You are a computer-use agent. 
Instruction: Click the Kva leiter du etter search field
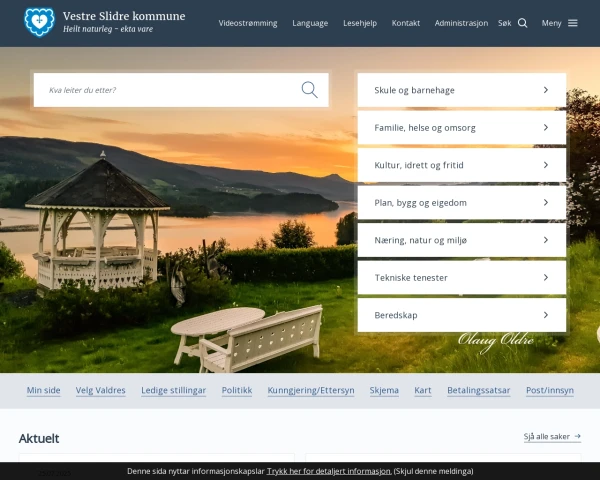(x=168, y=90)
